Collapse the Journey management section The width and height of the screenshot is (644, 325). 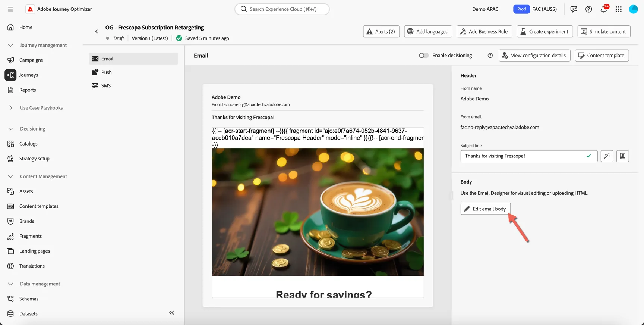[x=10, y=45]
